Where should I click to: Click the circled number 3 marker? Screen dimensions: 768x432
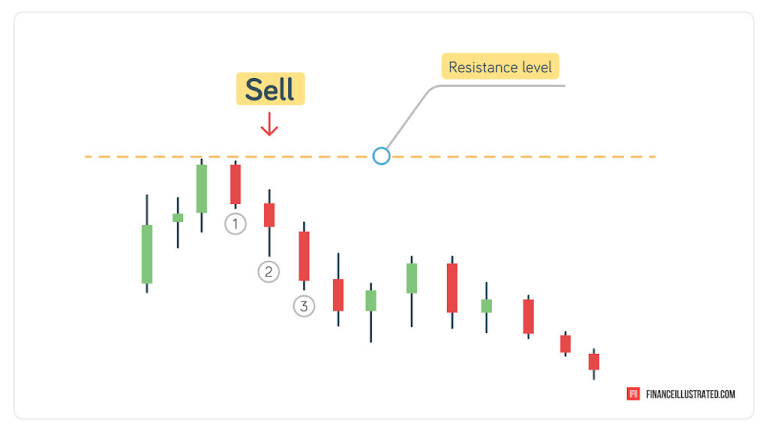304,306
